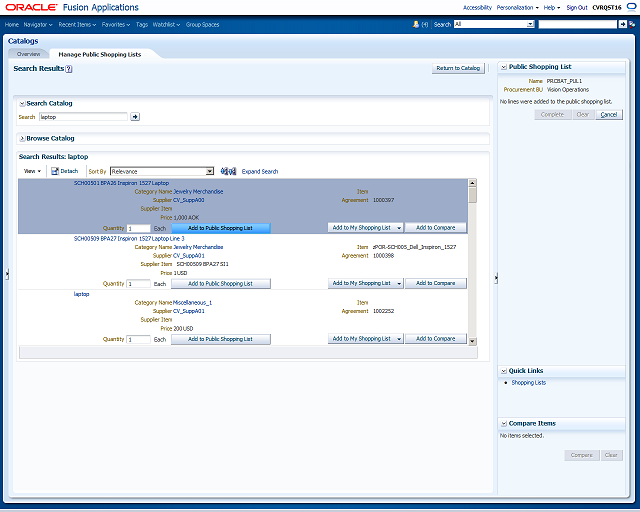
Task: Click the Compare button
Action: (582, 455)
